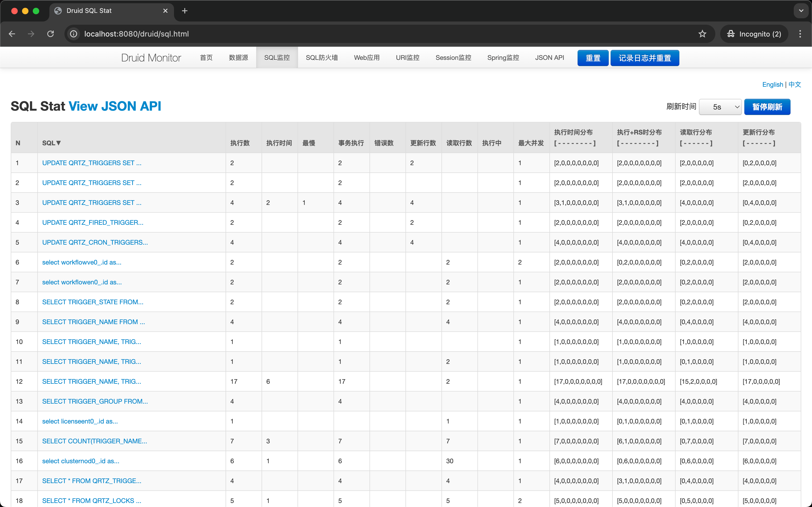Click the Druid Monitor brand title
Image resolution: width=812 pixels, height=507 pixels.
click(x=151, y=58)
